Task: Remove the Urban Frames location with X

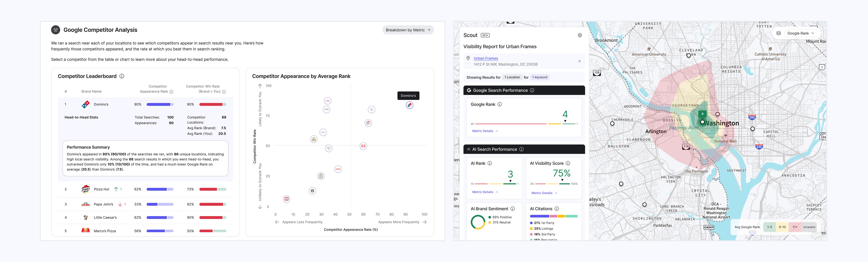Action: (x=580, y=61)
